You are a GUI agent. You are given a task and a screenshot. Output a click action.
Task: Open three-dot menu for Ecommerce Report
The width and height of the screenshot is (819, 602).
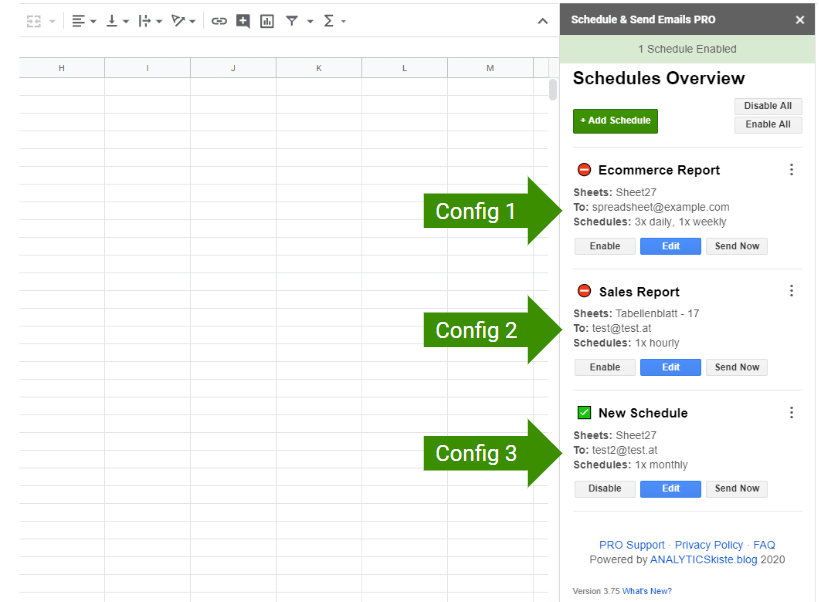pyautogui.click(x=791, y=170)
